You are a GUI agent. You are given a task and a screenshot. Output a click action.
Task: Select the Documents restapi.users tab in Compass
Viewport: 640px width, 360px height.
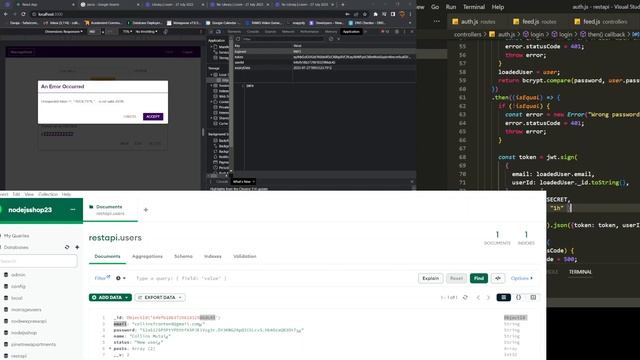point(110,210)
